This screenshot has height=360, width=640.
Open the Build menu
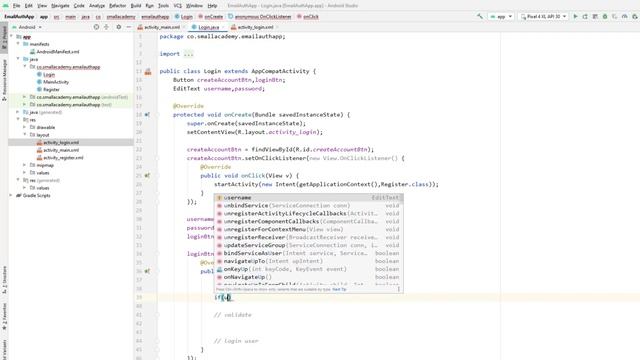[136, 6]
